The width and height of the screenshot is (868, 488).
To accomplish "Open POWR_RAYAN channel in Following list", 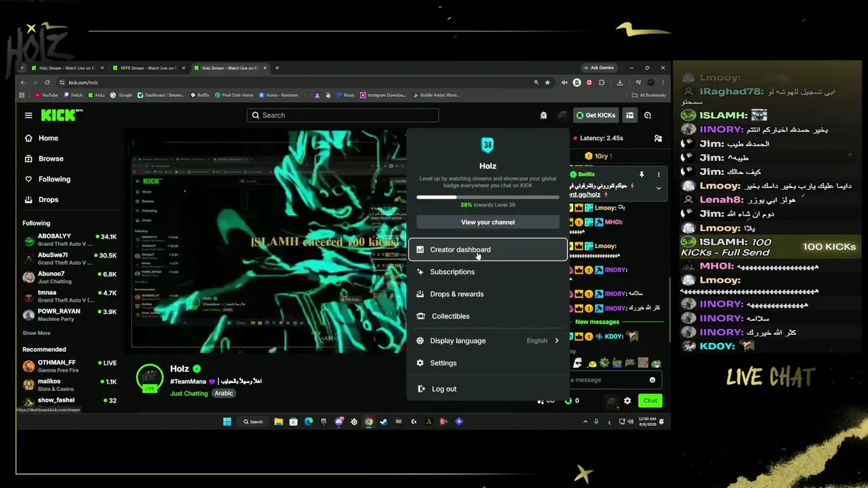I will click(70, 315).
